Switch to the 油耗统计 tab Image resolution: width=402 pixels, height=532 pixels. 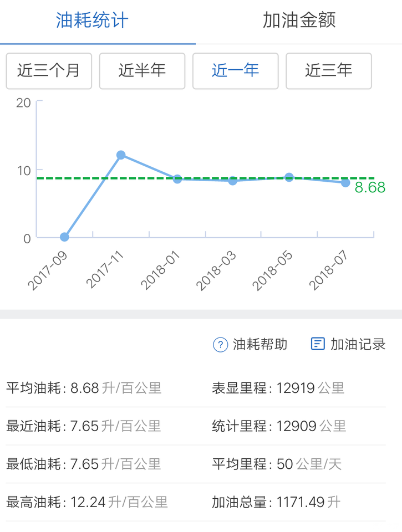coord(92,21)
